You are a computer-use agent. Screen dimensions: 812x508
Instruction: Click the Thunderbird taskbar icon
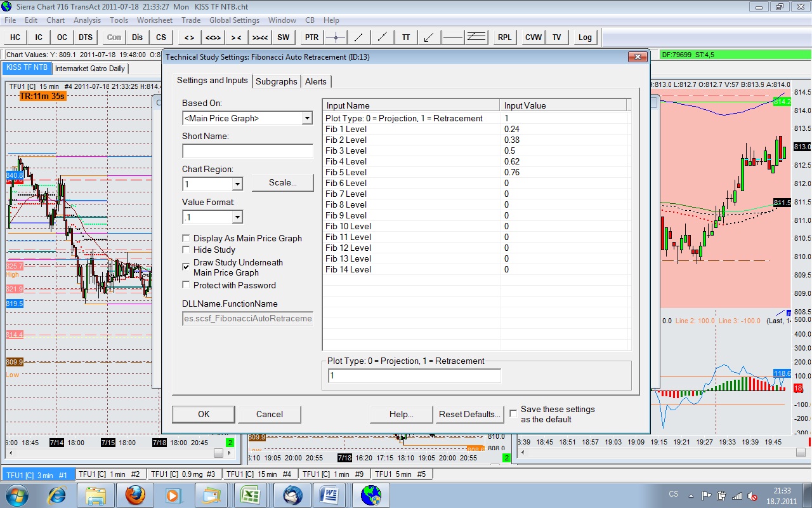(292, 494)
